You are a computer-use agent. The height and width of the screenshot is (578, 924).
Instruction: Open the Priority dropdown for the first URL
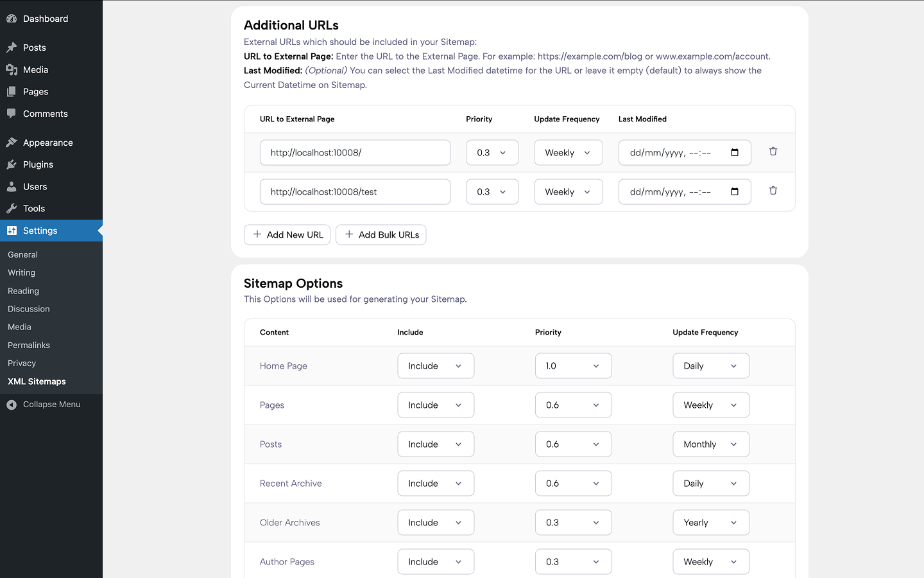492,152
